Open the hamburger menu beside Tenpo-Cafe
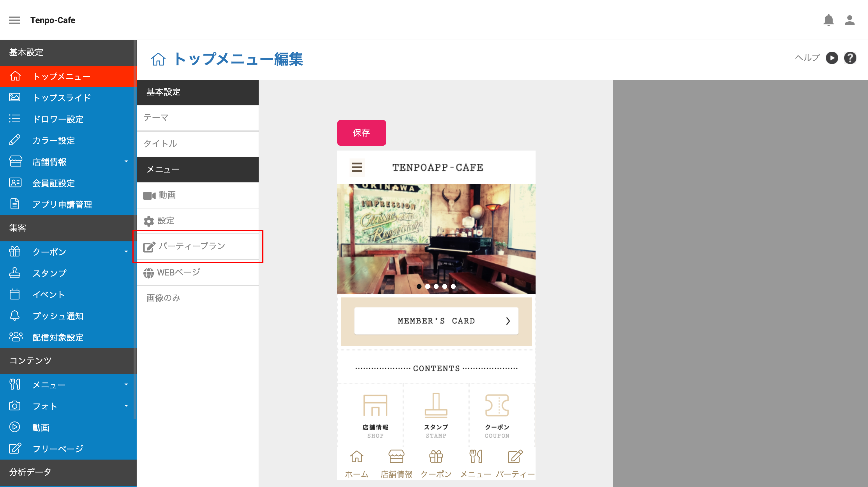The image size is (868, 487). (15, 20)
